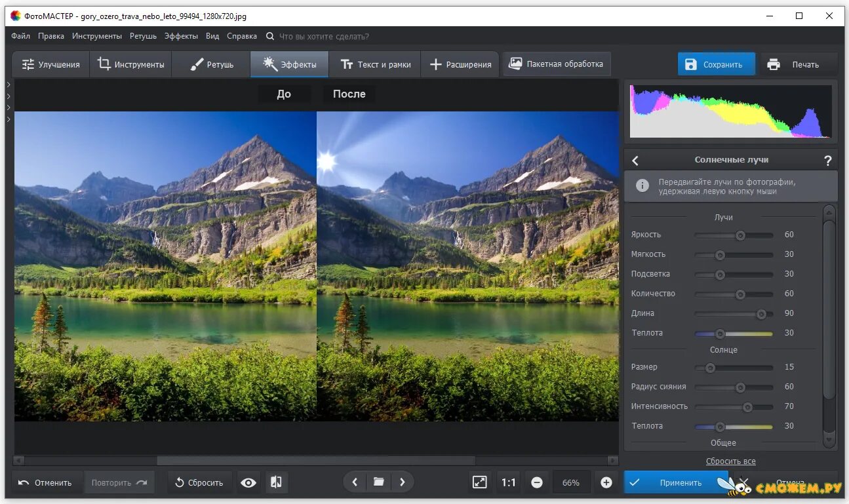Screen dimensions: 849x504
Task: Open folder icon in bottom navigator
Action: (x=378, y=482)
